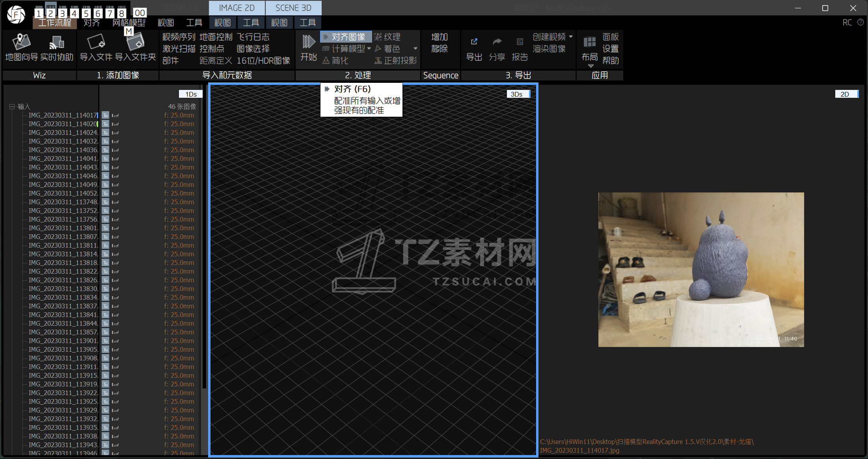Image resolution: width=868 pixels, height=459 pixels.
Task: Click the Tx icon for IMG_20230311_113901
Action: tap(105, 341)
